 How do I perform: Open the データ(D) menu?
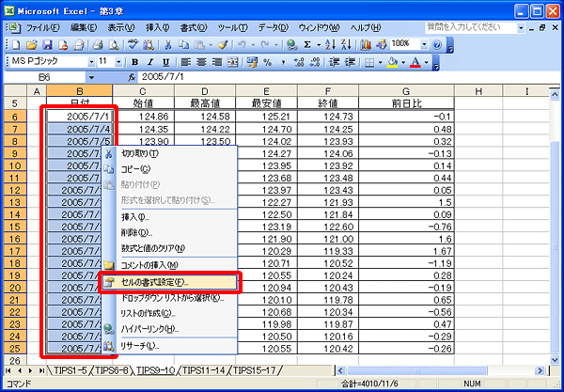click(274, 27)
